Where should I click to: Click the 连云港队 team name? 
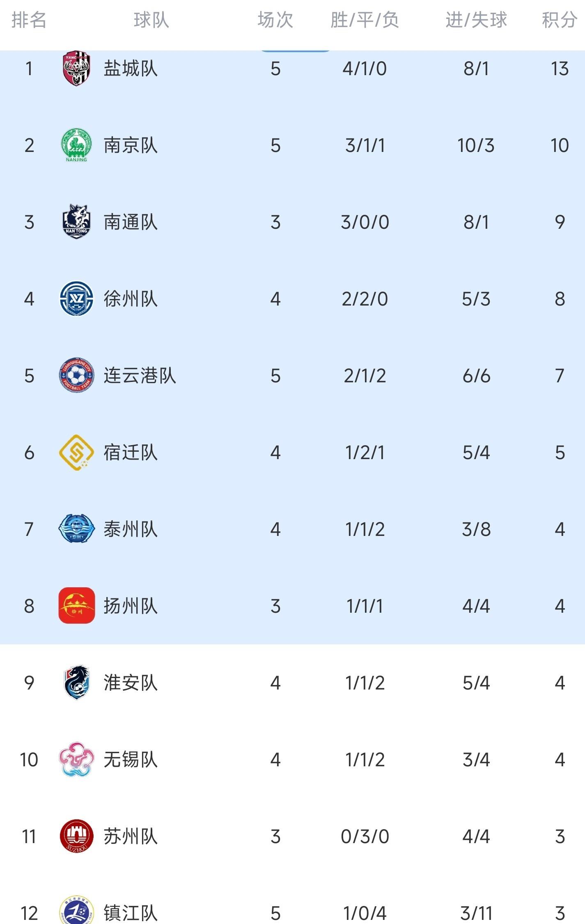click(140, 376)
